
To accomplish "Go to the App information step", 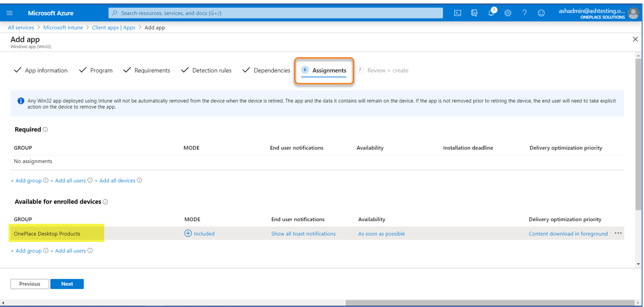I will (x=41, y=70).
